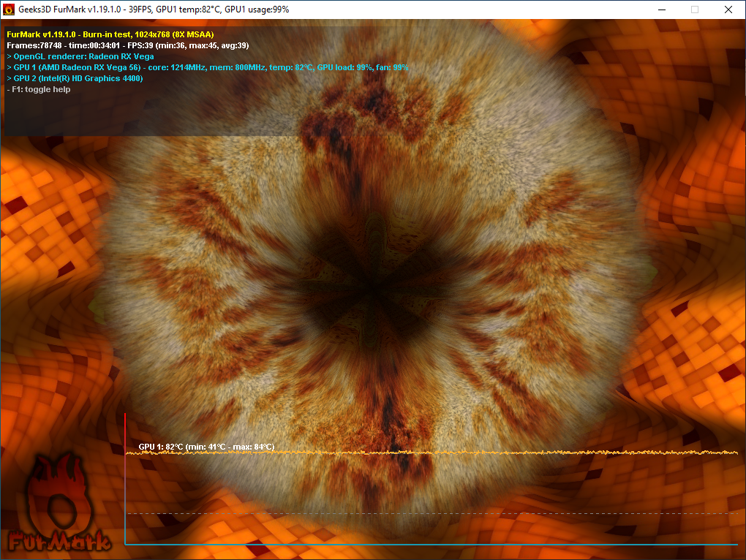Minimize the FurMark window

click(662, 10)
